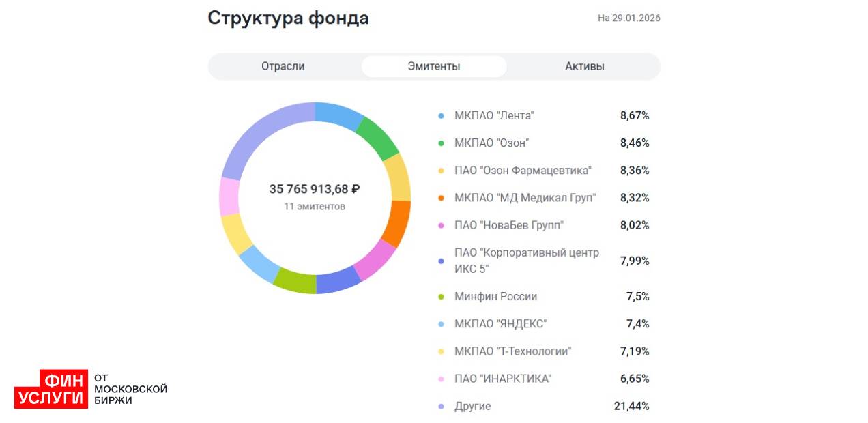Click the green dot beside МКПАО "Озон"
Viewport: 868px width, 423px height.
pyautogui.click(x=441, y=143)
